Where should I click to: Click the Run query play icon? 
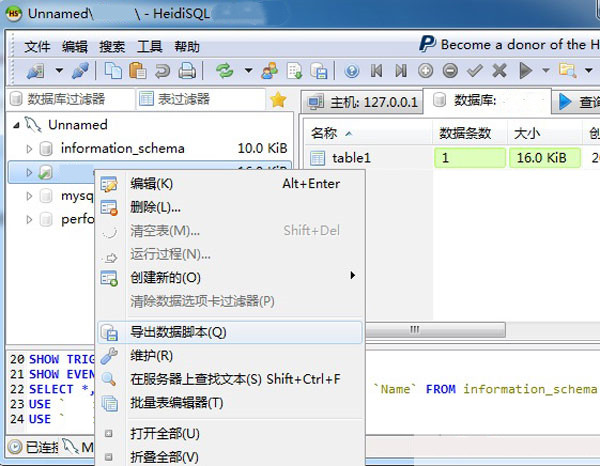pyautogui.click(x=526, y=71)
